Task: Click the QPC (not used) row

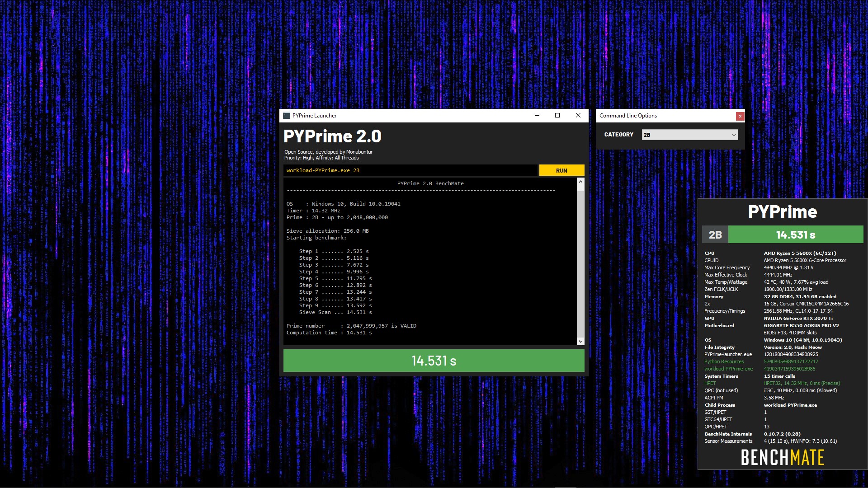Action: [771, 390]
